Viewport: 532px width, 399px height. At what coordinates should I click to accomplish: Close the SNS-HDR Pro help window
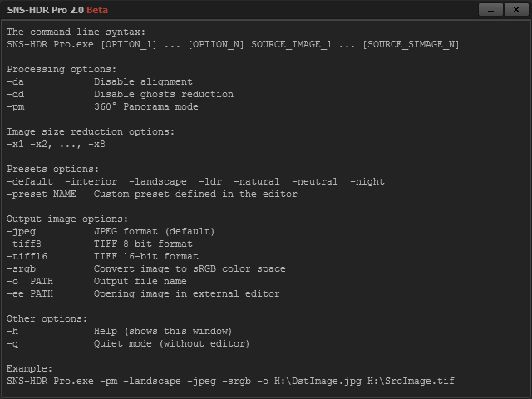[516, 10]
